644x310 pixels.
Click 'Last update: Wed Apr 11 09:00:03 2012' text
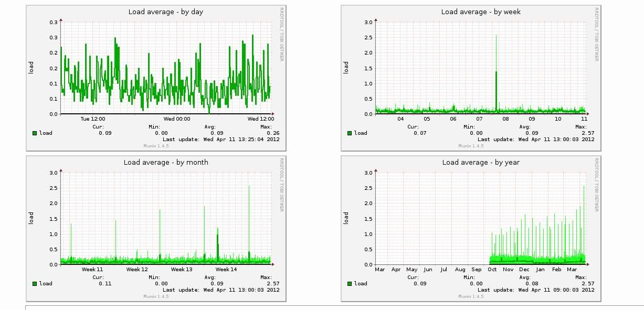coord(536,290)
